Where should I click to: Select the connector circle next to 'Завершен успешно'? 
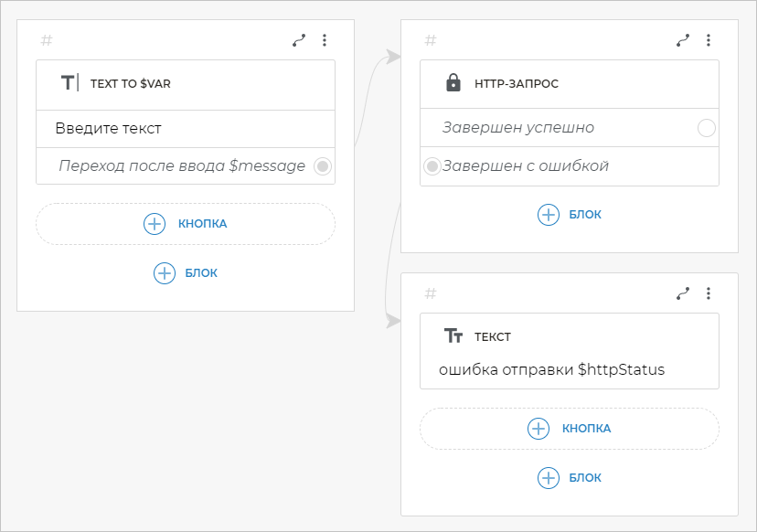point(706,128)
